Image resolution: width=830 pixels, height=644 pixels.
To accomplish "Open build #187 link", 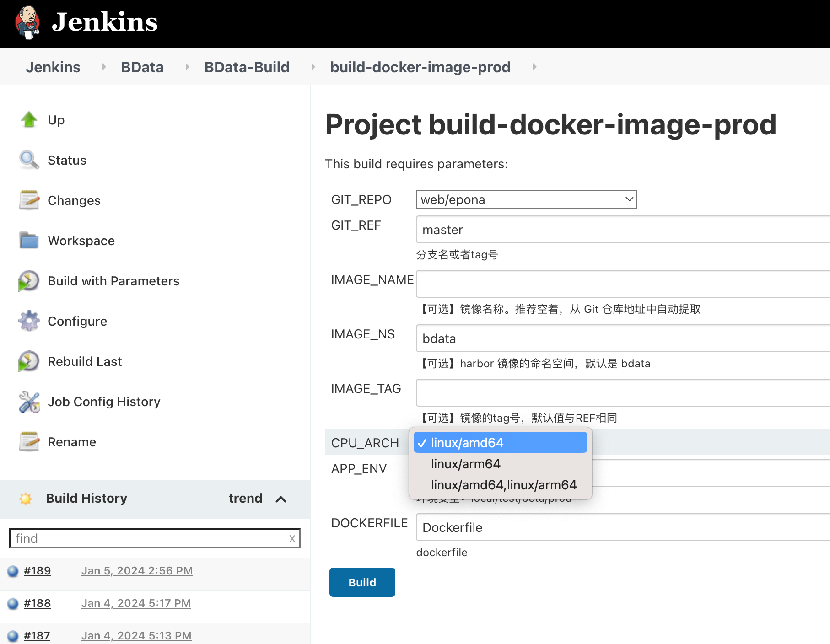I will pos(37,636).
